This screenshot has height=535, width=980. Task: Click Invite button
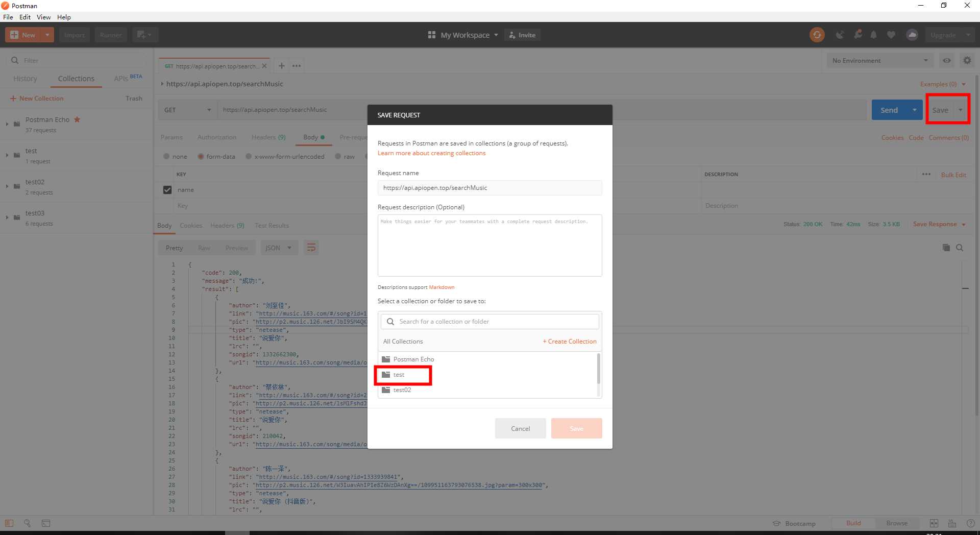tap(523, 35)
